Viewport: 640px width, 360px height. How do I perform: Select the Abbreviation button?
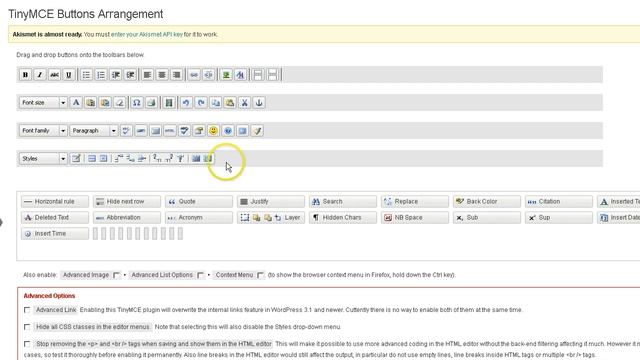click(x=127, y=218)
